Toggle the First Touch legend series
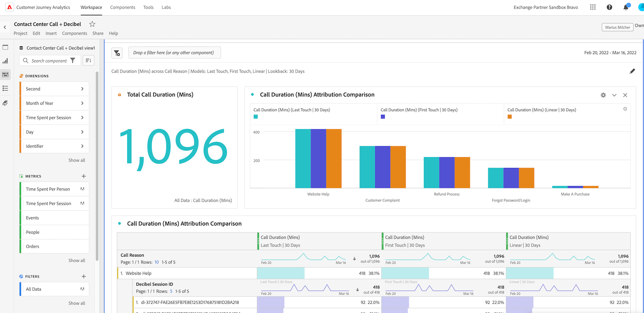Viewport: 644px width, 313px height. (x=383, y=117)
